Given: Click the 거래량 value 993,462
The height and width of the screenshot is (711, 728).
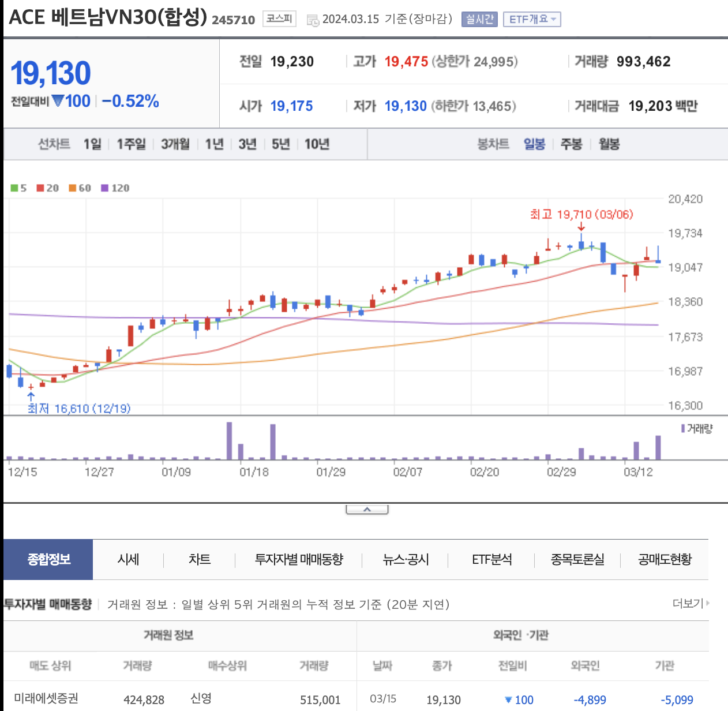Looking at the screenshot, I should pos(643,62).
